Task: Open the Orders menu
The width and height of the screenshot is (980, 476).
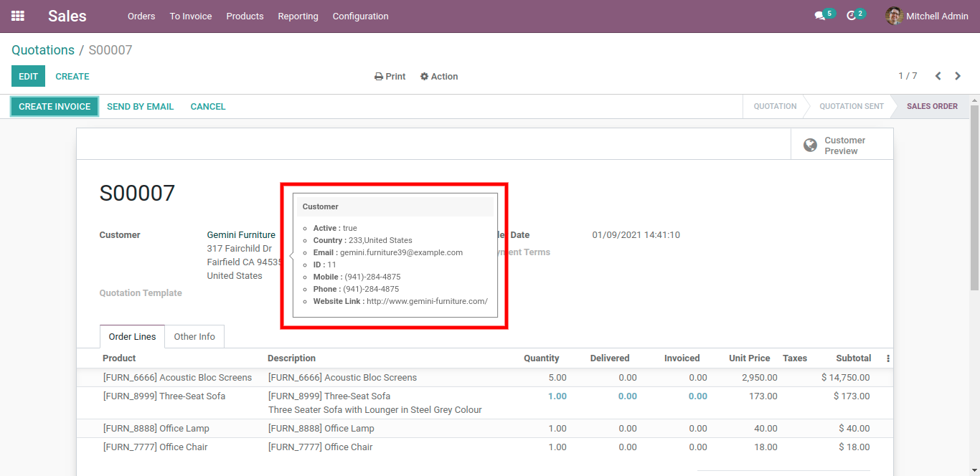Action: 141,16
